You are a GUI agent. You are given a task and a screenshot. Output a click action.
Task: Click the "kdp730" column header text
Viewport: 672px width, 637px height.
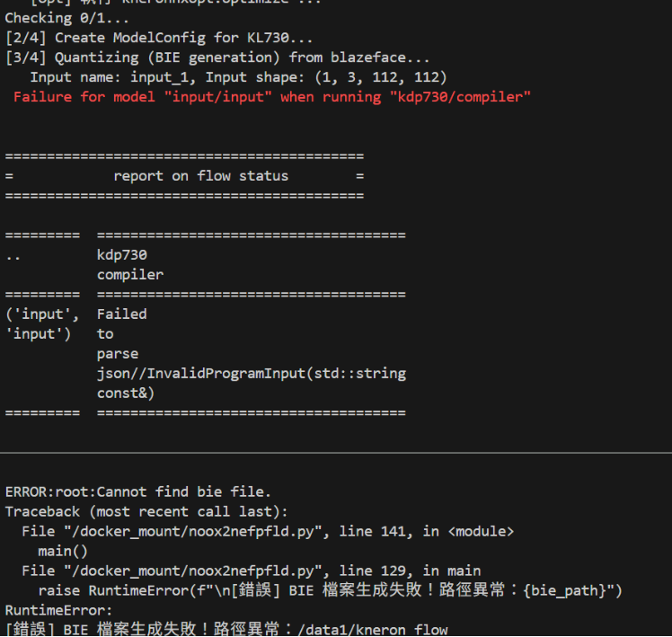121,255
